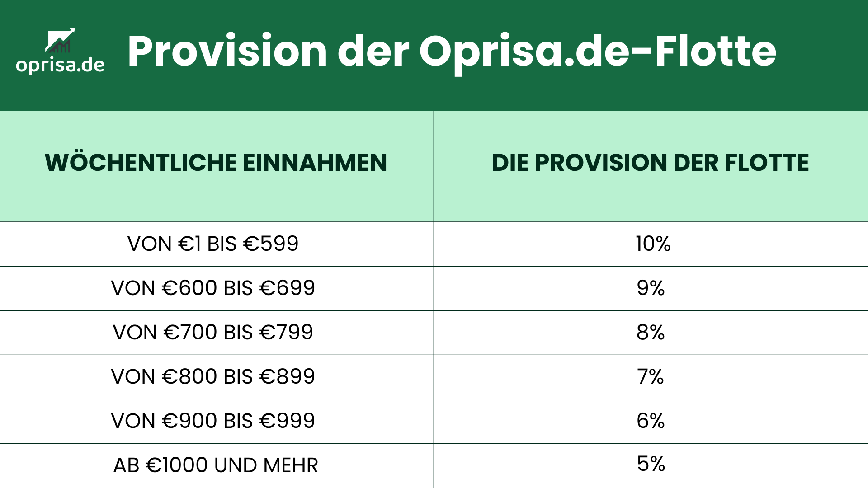Image resolution: width=868 pixels, height=488 pixels.
Task: Click the title 'Provision der Oprisa.de-Flotte'
Action: pos(452,51)
